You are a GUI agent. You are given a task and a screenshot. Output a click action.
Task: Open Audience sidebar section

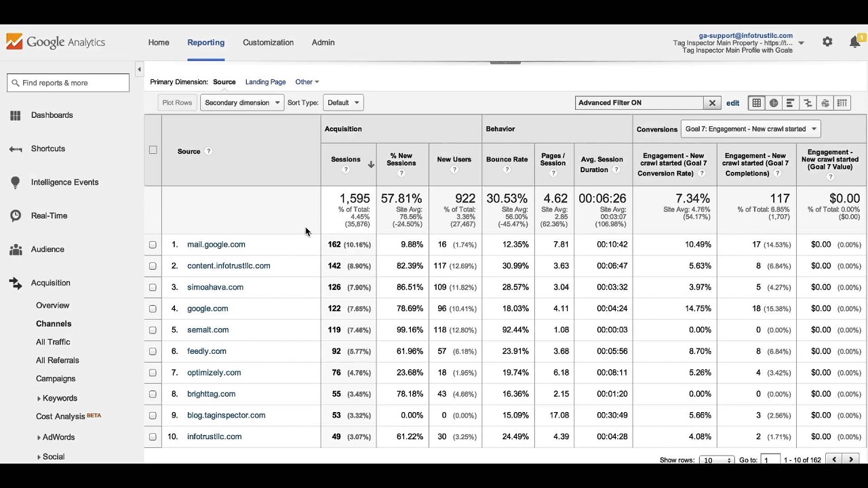click(47, 249)
